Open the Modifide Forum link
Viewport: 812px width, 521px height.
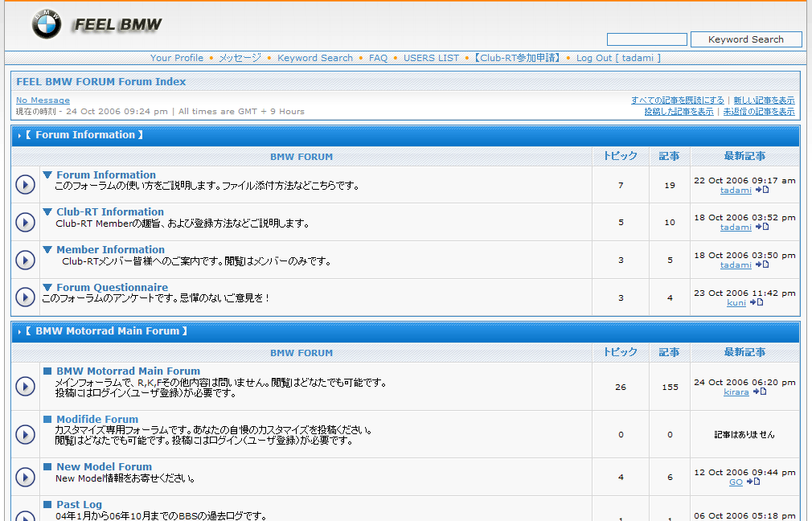pos(97,419)
